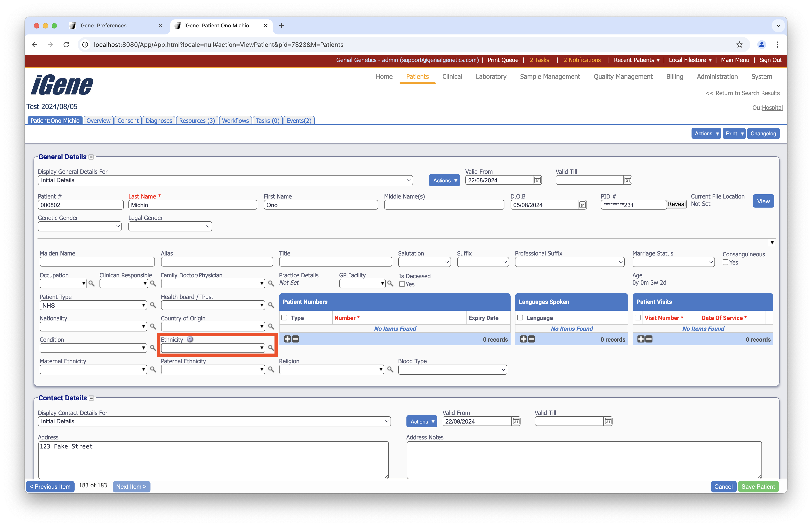Collapse the General Details section

(91, 157)
